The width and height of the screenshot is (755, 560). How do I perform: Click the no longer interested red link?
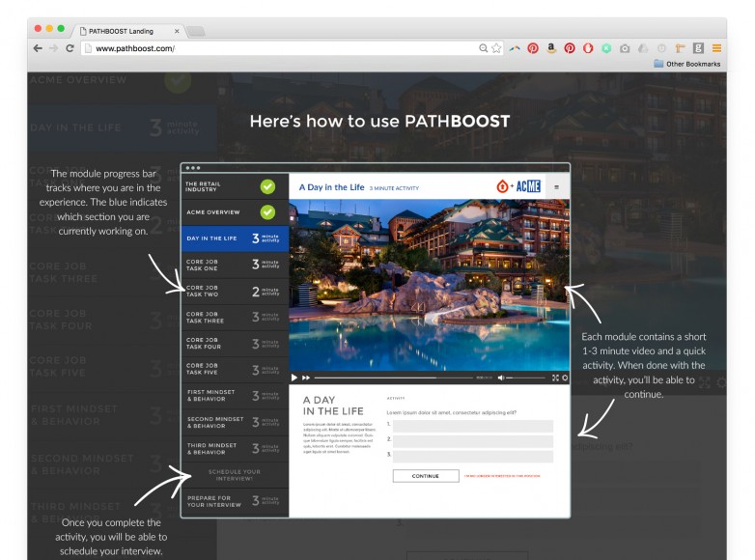click(x=502, y=476)
